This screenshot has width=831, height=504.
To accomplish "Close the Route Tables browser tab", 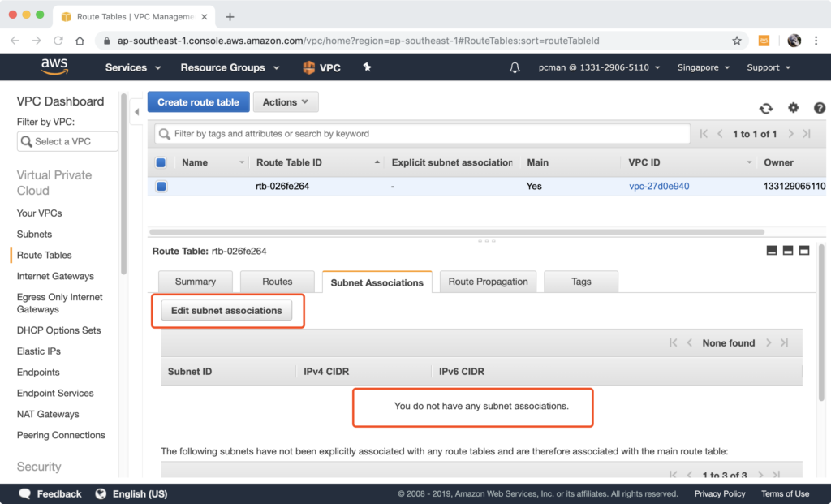I will pos(204,17).
